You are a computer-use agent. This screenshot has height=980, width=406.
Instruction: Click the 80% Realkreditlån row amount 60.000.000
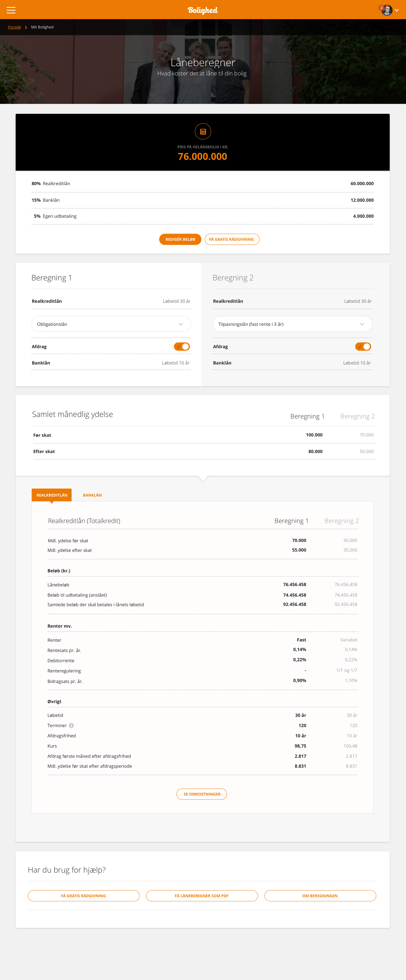click(362, 183)
